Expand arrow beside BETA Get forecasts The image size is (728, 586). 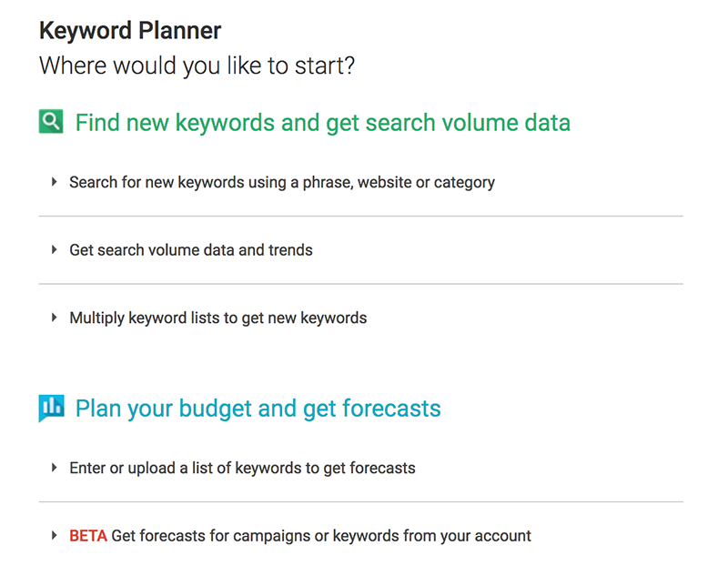[55, 535]
